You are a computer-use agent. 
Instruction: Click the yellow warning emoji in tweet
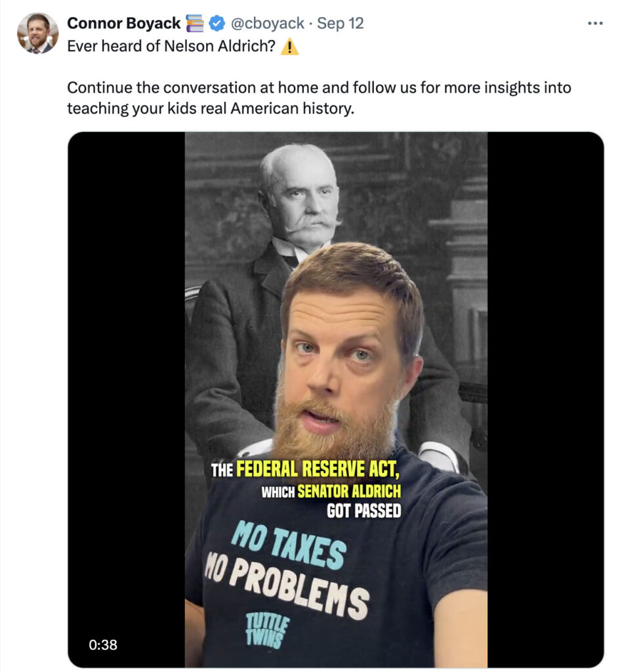click(x=289, y=48)
